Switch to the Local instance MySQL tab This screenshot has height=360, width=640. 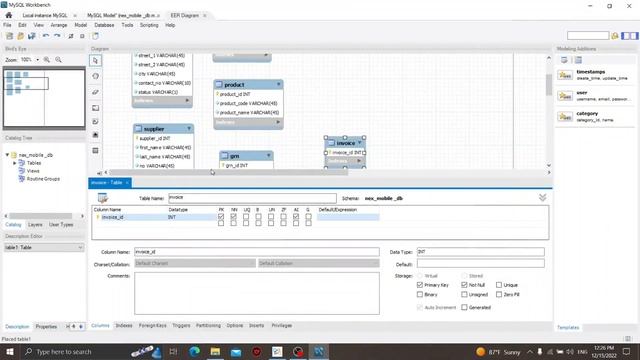coord(45,15)
